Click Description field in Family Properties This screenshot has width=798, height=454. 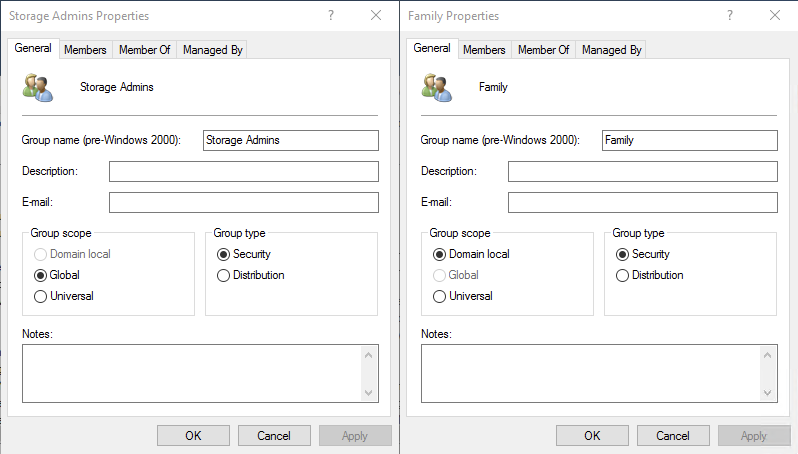click(643, 172)
